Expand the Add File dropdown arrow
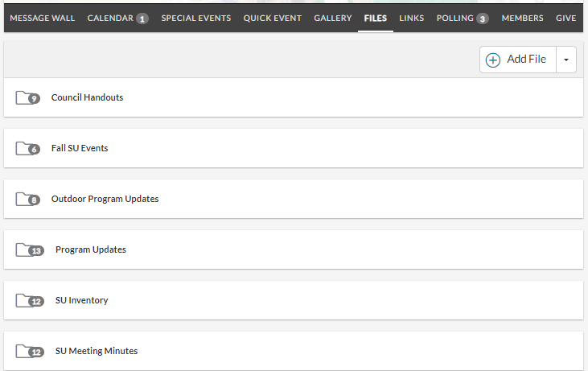Image resolution: width=588 pixels, height=371 pixels. pos(566,60)
